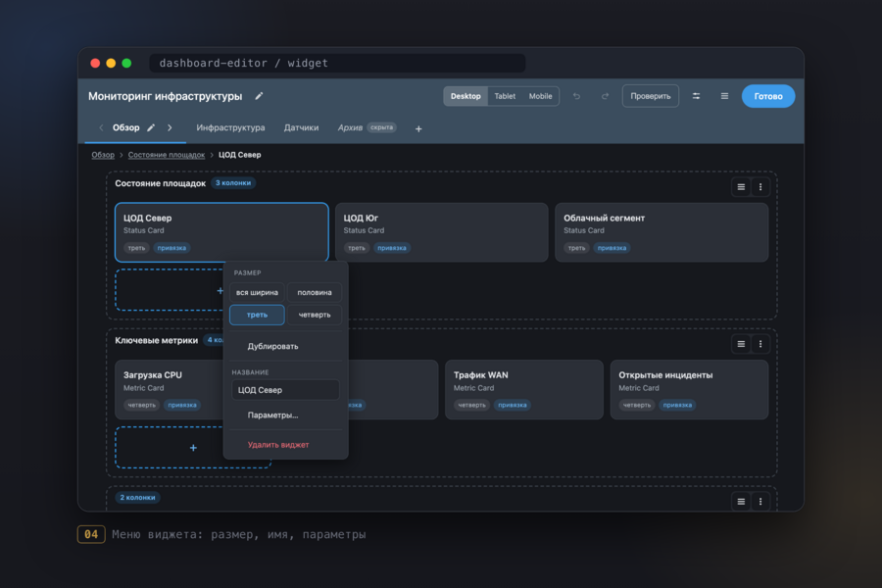Edit dashboard title with the pencil icon
The width and height of the screenshot is (882, 588).
259,96
